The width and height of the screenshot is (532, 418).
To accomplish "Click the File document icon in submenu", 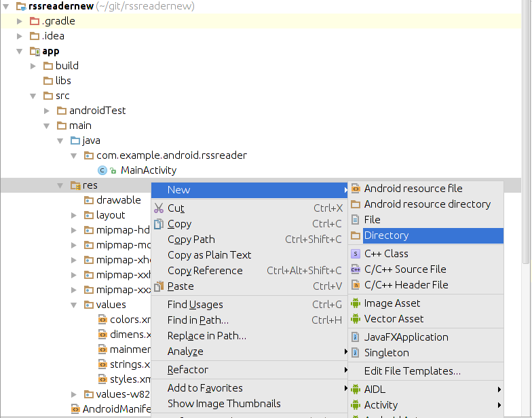I will [356, 220].
